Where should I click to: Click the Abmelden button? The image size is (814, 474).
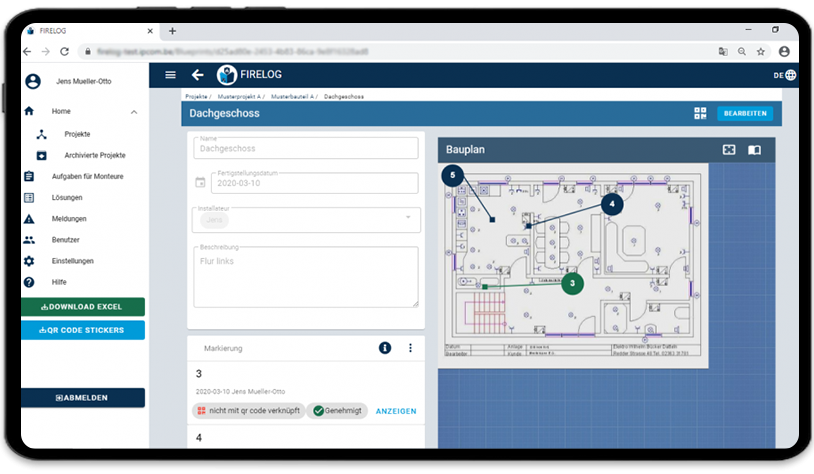click(83, 398)
